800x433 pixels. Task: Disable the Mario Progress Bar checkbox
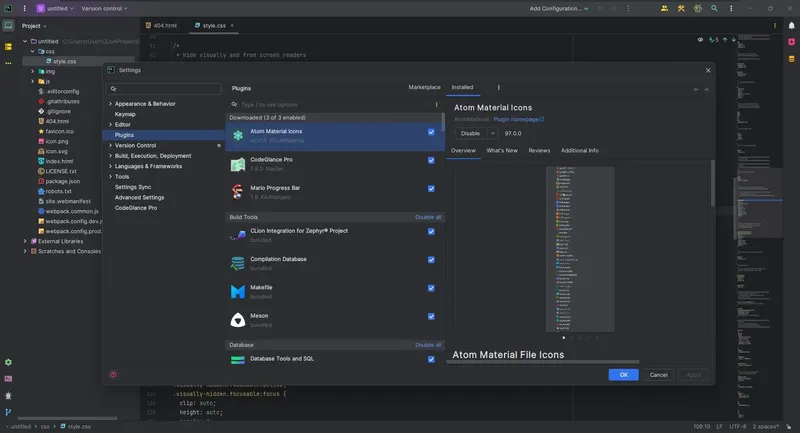(x=431, y=188)
